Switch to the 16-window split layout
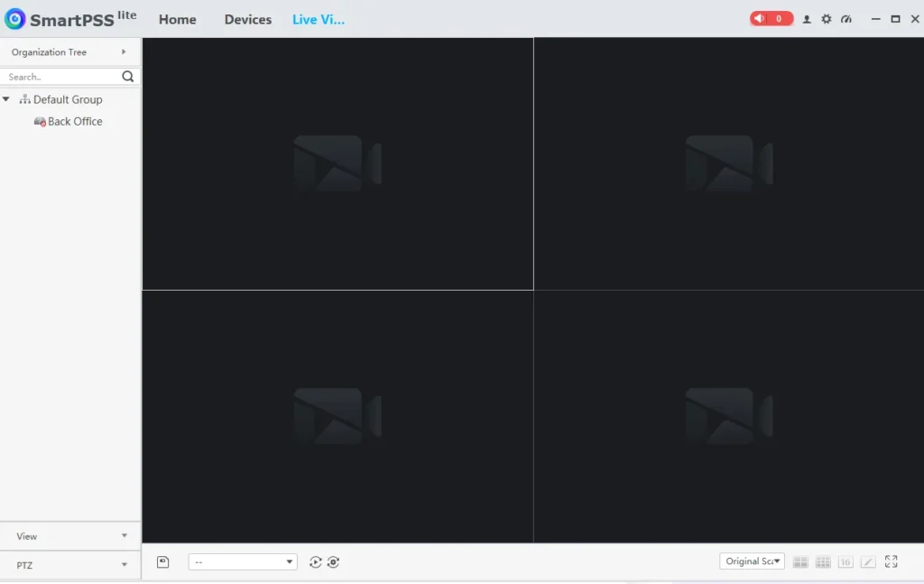 [x=845, y=562]
